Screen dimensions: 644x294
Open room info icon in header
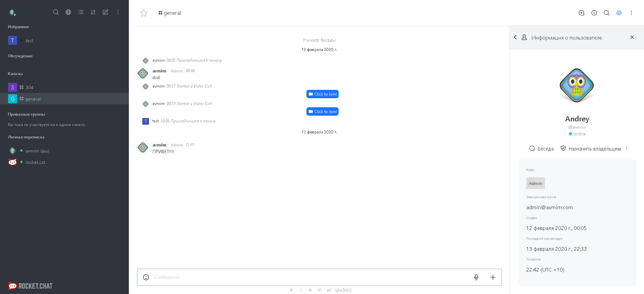coord(594,13)
